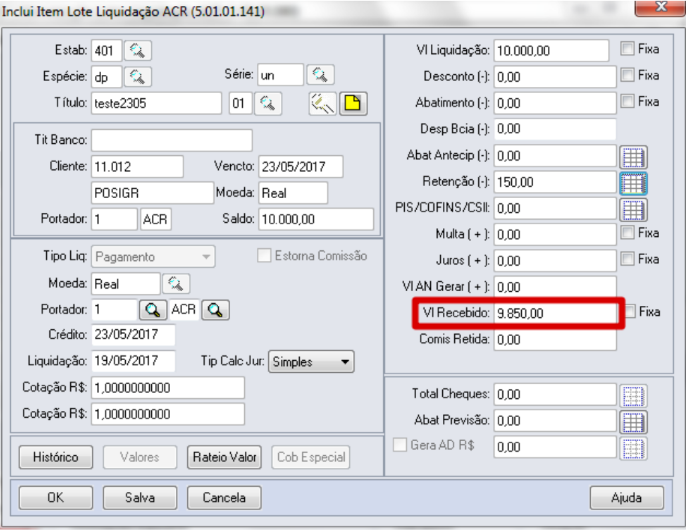This screenshot has width=686, height=532.
Task: Click the Título field teste2305
Action: point(156,104)
